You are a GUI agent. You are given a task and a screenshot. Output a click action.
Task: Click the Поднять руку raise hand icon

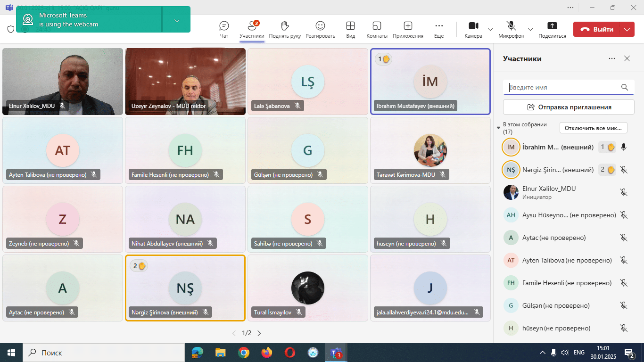[285, 26]
